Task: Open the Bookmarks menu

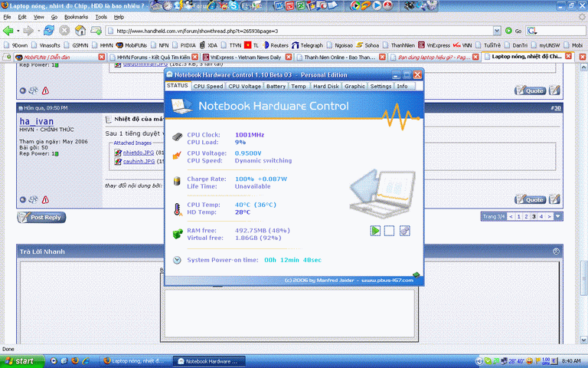Action: [76, 16]
